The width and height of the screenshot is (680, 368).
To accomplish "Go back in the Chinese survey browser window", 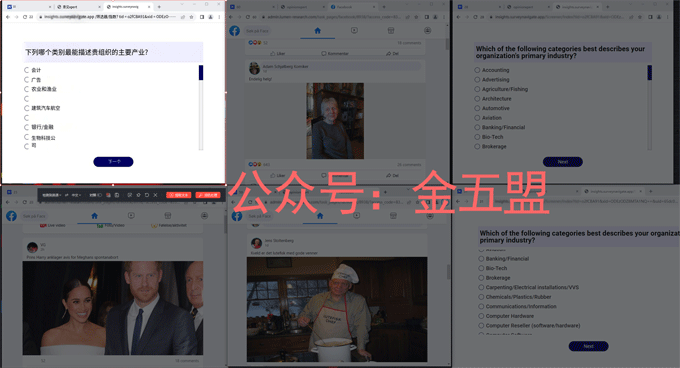I will point(8,17).
